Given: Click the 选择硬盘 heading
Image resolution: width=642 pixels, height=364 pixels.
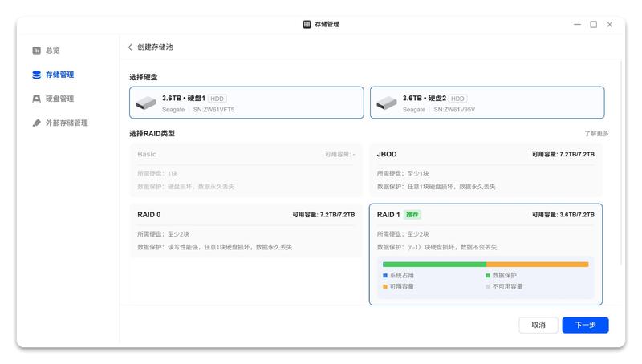Looking at the screenshot, I should point(144,77).
